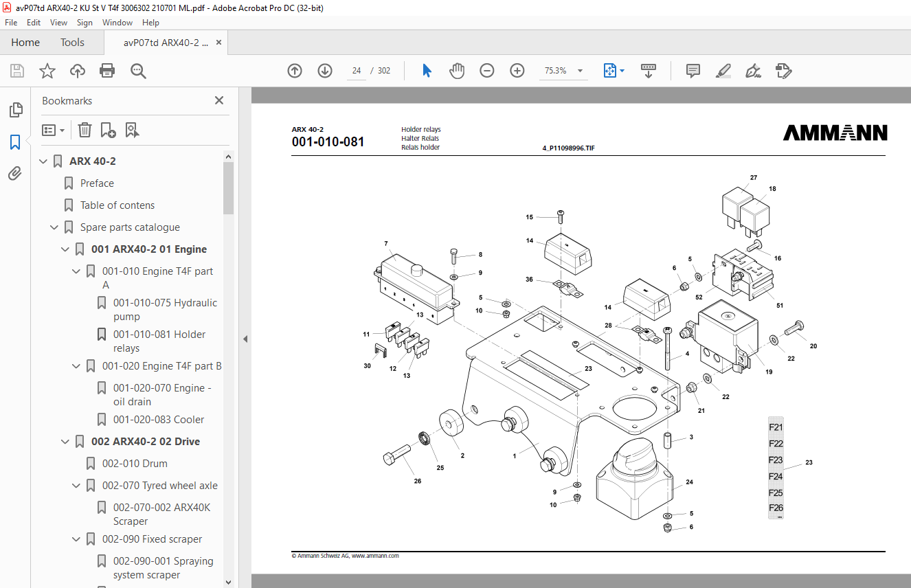
Task: Open the Sign menu
Action: coord(85,23)
